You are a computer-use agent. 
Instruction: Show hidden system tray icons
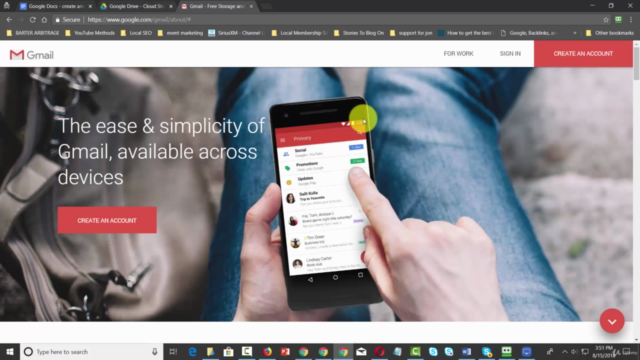tap(564, 351)
